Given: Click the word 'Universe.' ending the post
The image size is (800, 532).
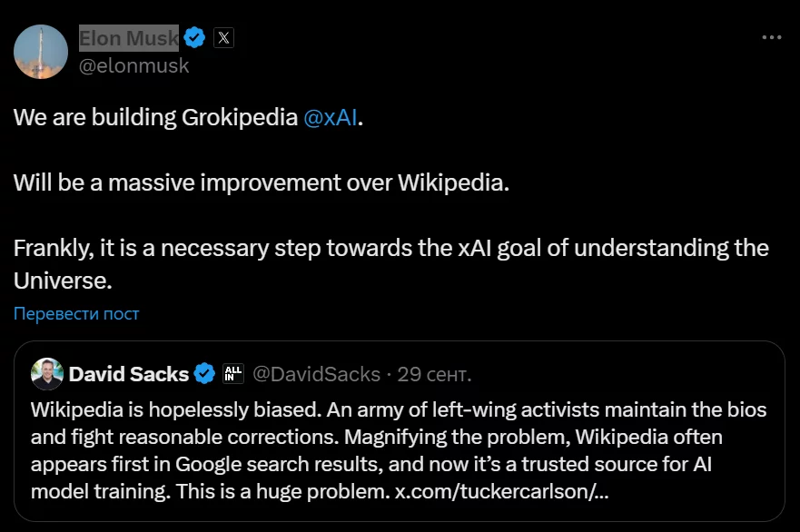Looking at the screenshot, I should coord(63,281).
